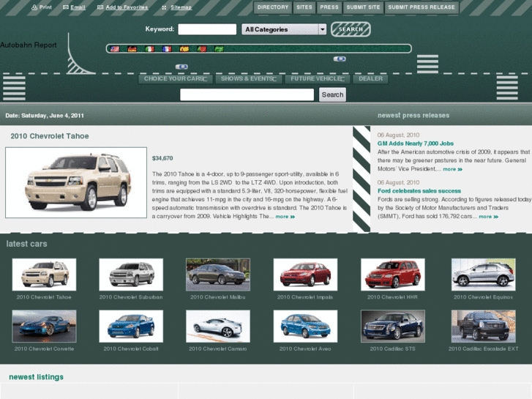Open the DIRECTORY menu item

click(x=273, y=7)
